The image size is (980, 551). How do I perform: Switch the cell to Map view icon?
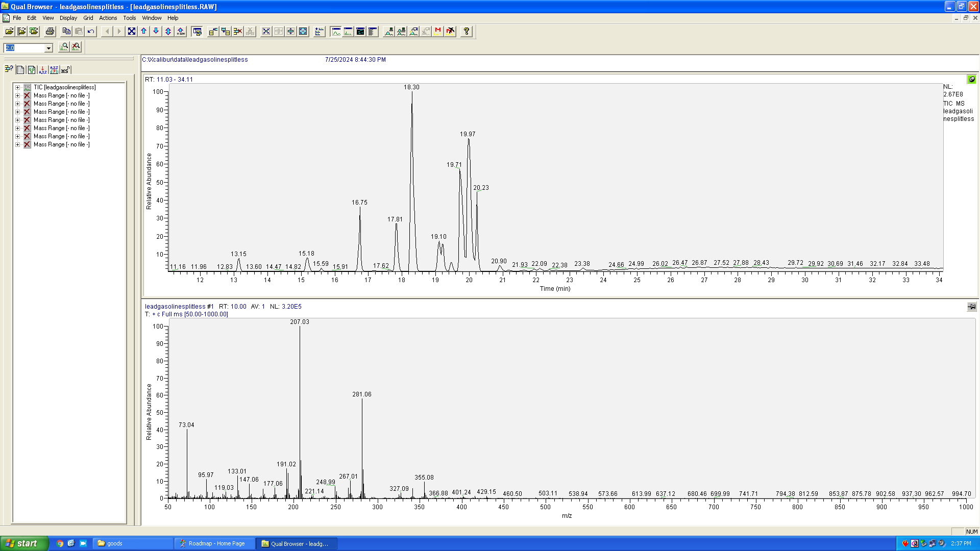(360, 32)
